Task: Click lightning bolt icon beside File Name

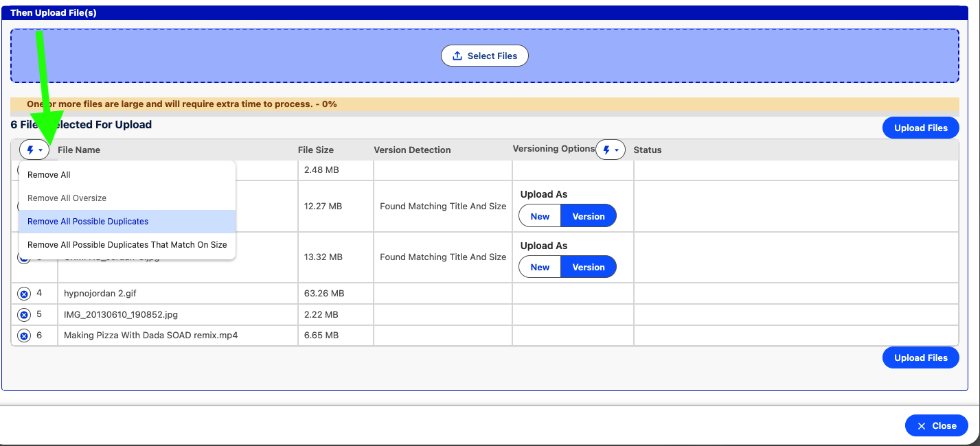Action: pos(30,150)
